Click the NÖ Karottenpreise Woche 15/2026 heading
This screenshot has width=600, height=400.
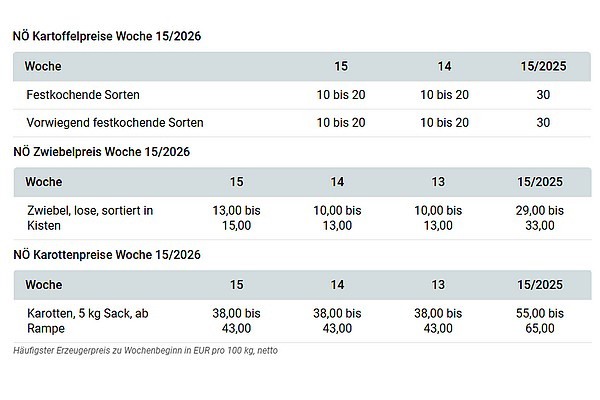(x=108, y=255)
